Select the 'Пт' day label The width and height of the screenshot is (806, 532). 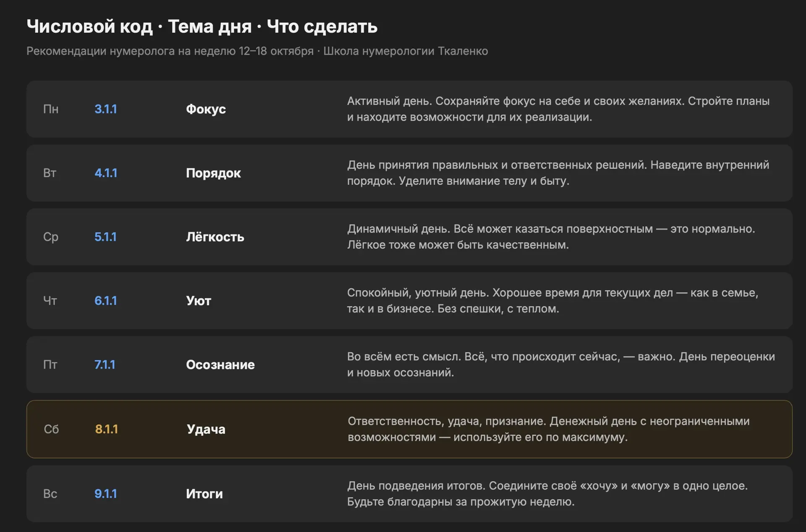click(50, 364)
